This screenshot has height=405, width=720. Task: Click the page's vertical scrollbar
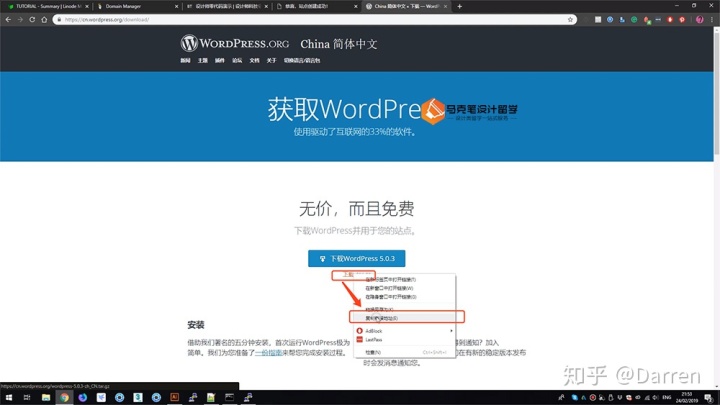coord(716,92)
